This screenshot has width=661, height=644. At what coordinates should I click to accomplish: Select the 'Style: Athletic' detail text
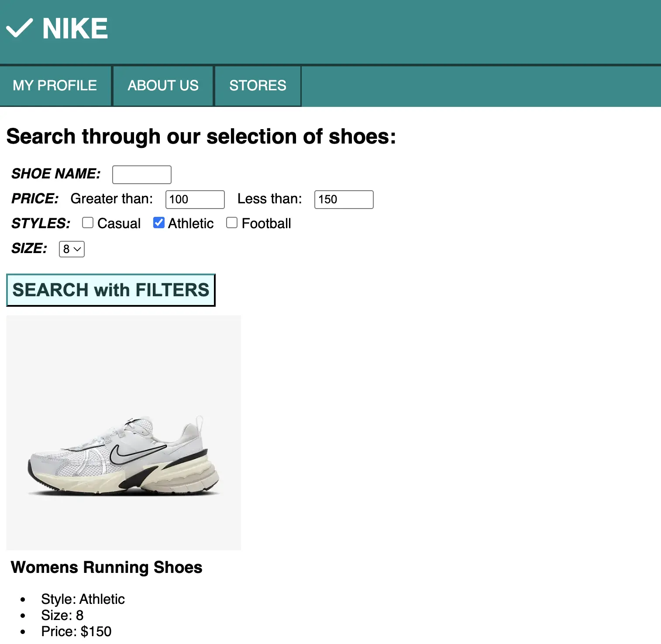click(x=83, y=599)
